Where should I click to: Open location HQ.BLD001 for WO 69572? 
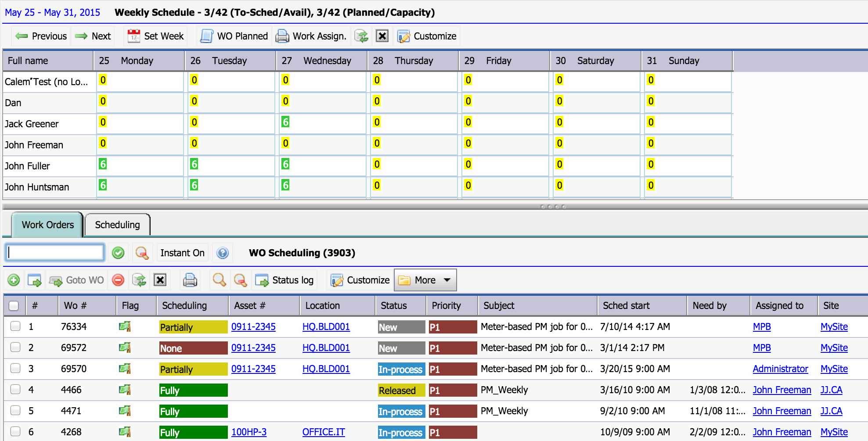pos(326,348)
